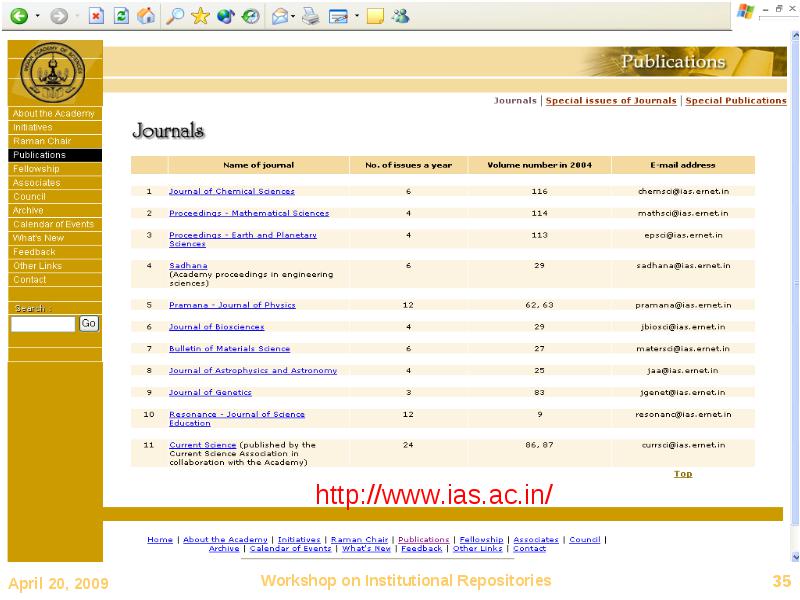Click pramana@ias.ernet.in email text
The width and height of the screenshot is (800, 600).
click(x=683, y=305)
